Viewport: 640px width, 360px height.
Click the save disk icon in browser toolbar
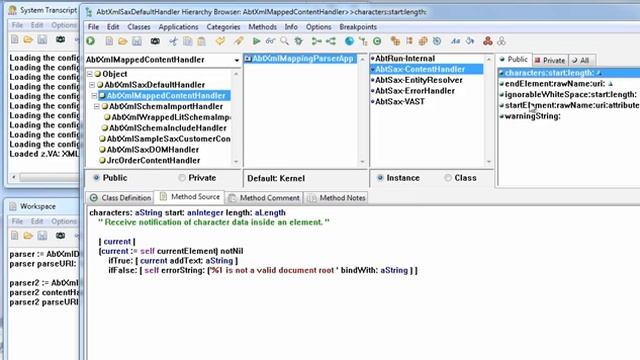tap(137, 41)
